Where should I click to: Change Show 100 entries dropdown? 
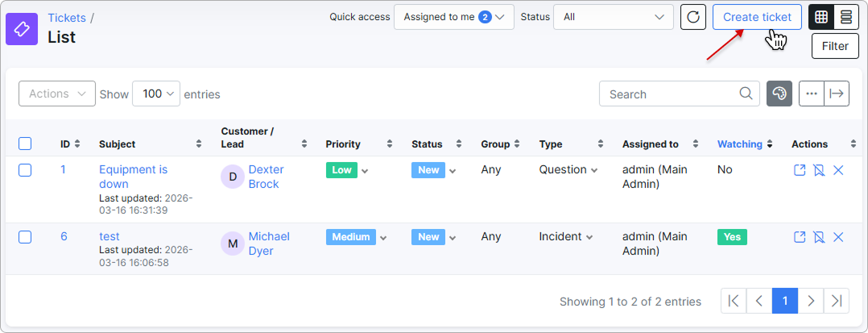(x=156, y=94)
